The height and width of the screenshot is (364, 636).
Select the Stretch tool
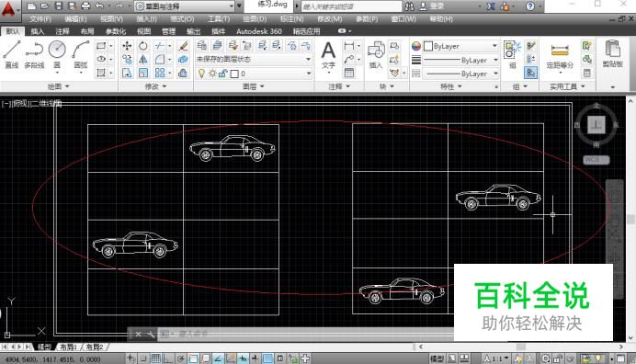[127, 73]
